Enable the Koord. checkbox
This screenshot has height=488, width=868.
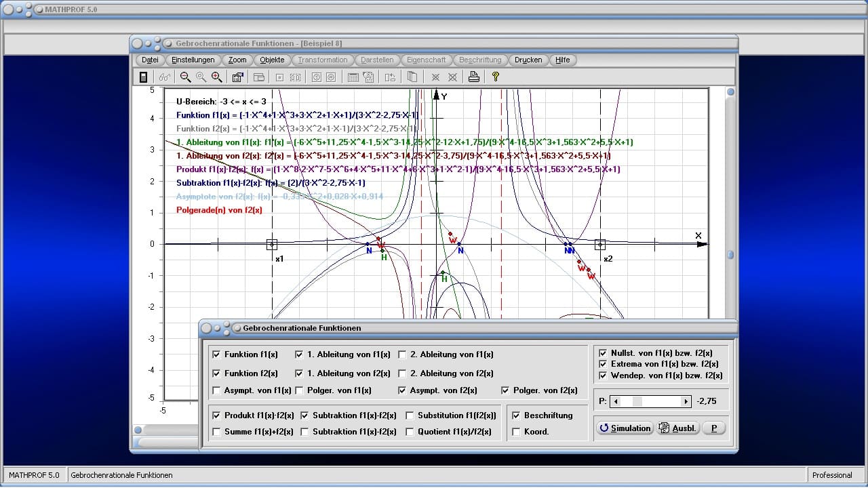(x=516, y=432)
